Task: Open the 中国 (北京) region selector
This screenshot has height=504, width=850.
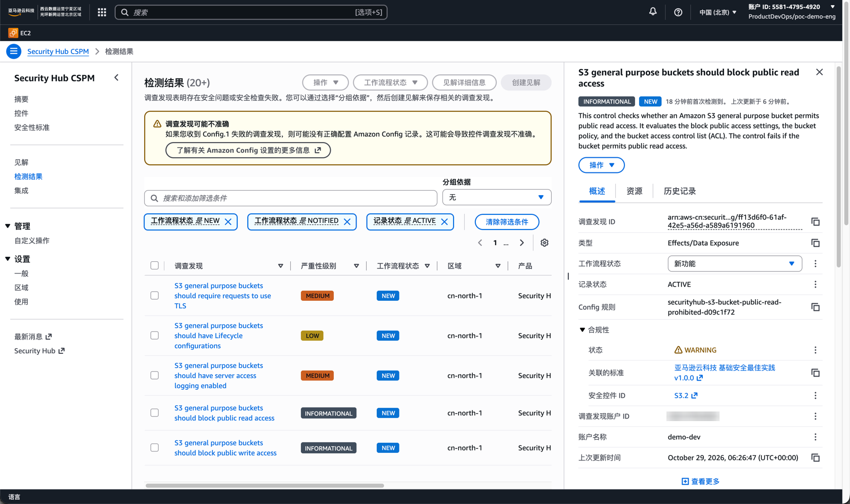Action: [x=718, y=12]
